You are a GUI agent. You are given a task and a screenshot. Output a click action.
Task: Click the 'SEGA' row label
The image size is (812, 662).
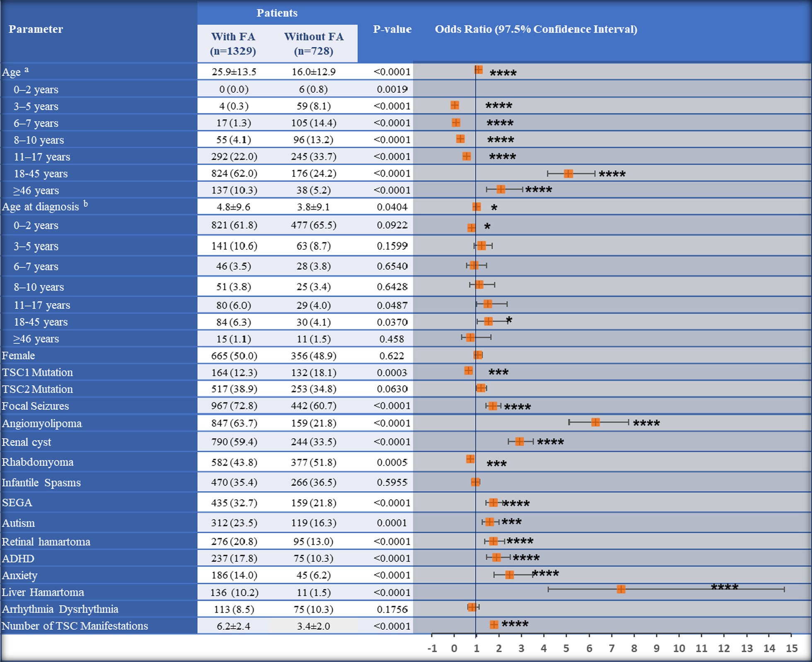pos(17,503)
